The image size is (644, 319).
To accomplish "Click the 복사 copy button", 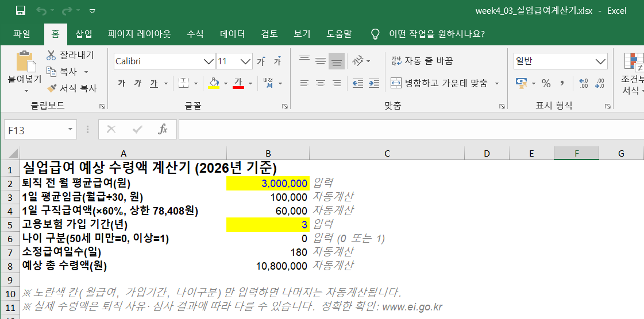I will 62,72.
